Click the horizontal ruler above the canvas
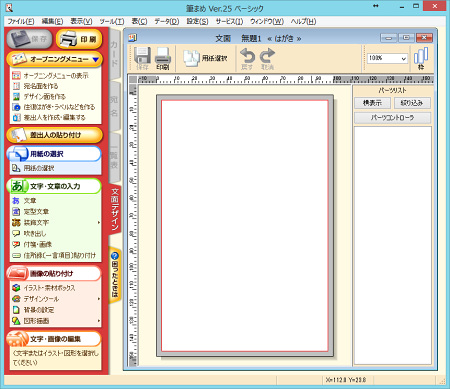This screenshot has width=450, height=389. (x=285, y=79)
